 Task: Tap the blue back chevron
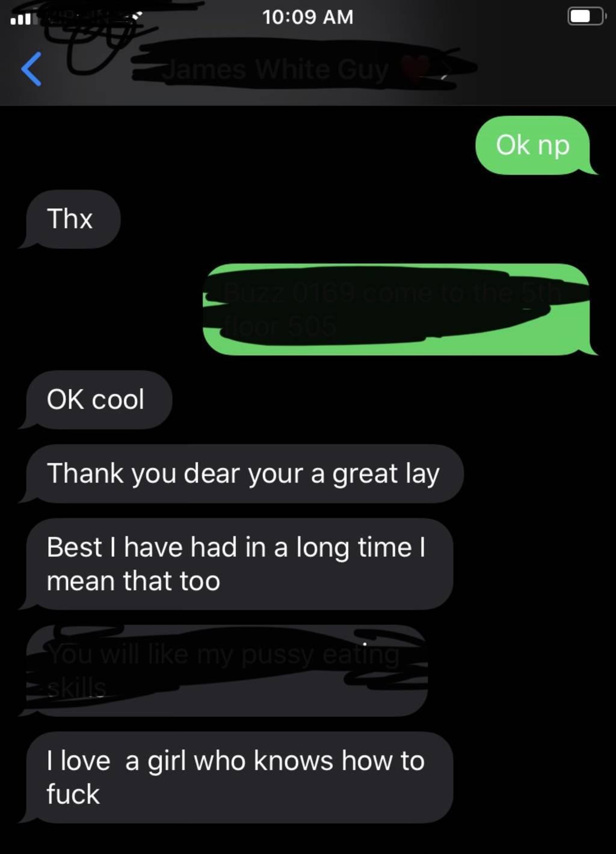[x=31, y=69]
